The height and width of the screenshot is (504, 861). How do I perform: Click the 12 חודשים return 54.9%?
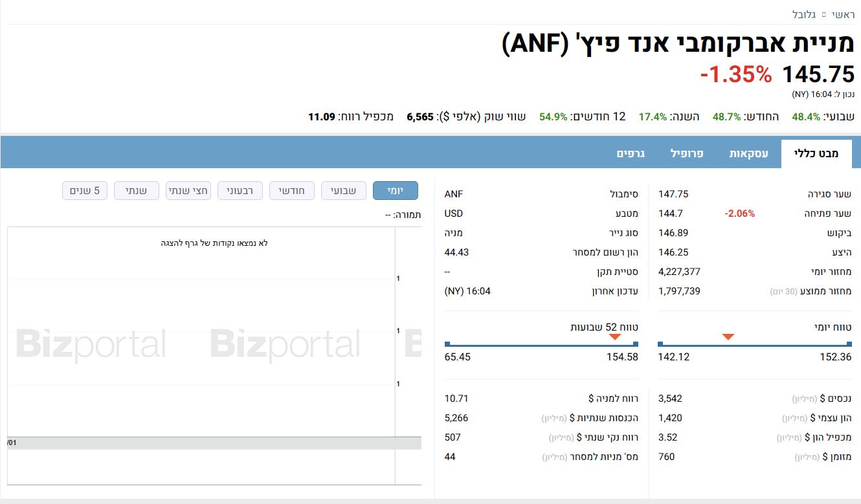tap(553, 117)
